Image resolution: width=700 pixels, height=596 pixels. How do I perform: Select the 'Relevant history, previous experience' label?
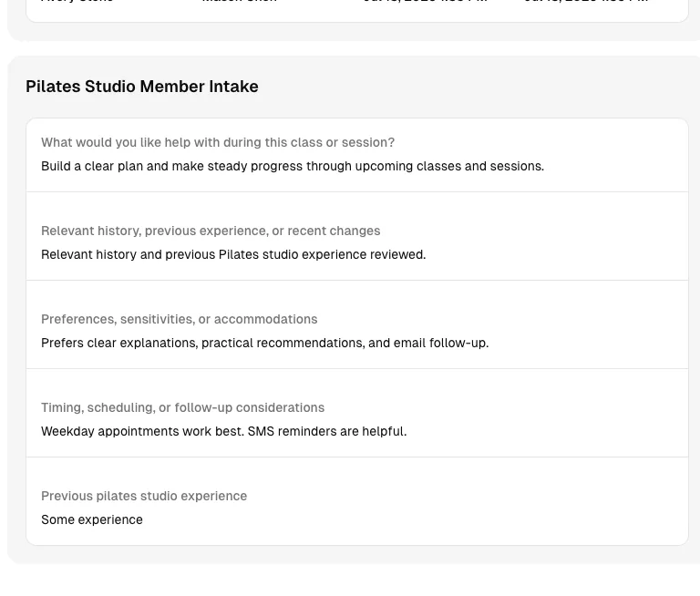(x=211, y=231)
